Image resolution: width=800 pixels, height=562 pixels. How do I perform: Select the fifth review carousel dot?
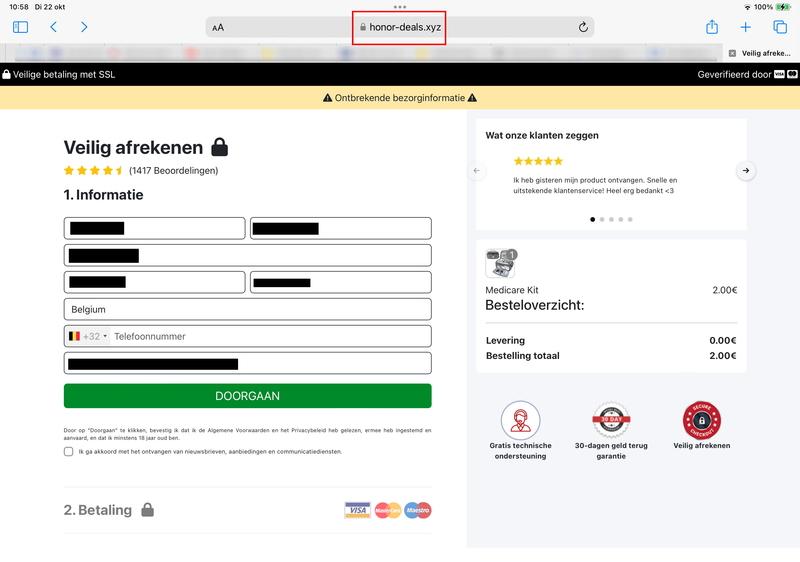click(630, 219)
